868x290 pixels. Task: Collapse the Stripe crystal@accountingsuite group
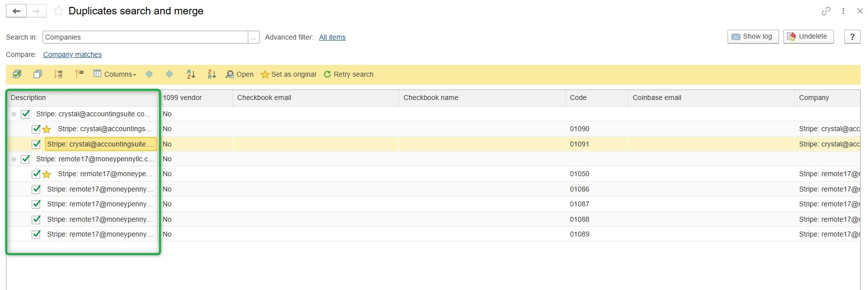14,114
